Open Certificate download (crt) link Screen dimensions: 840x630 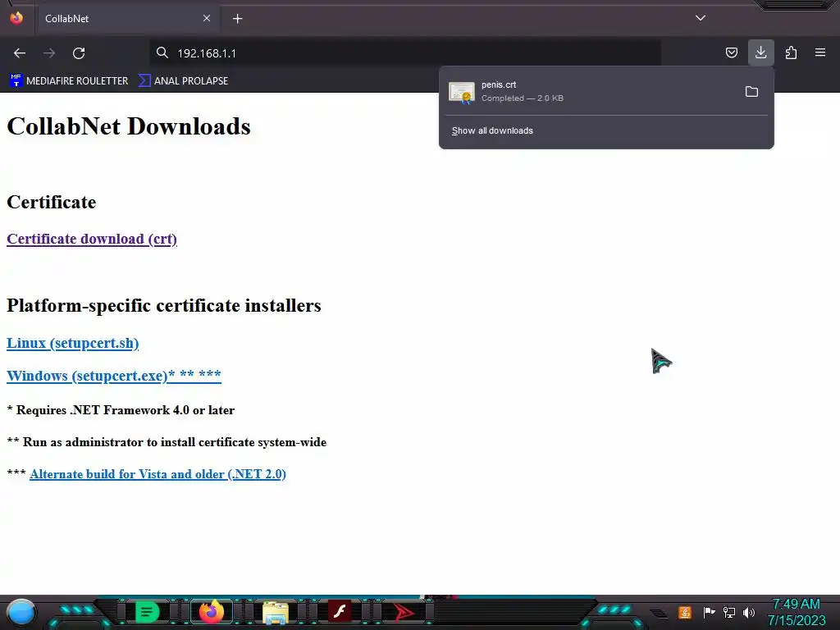pos(92,239)
